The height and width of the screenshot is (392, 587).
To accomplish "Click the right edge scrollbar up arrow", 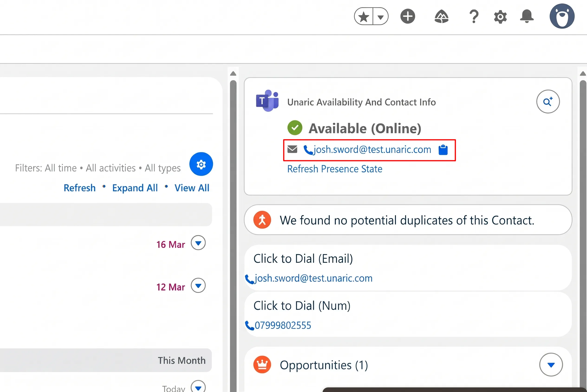I will coord(583,73).
